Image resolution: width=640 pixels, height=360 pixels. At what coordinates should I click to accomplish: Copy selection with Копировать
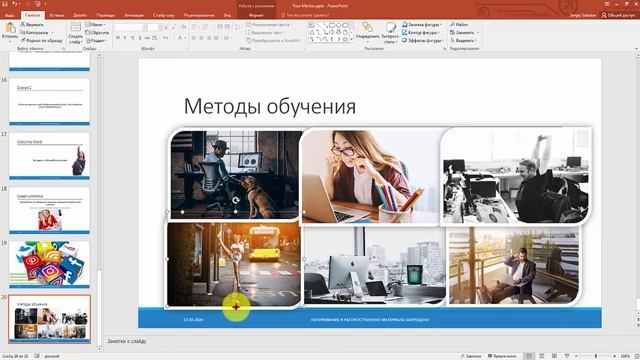[36, 33]
